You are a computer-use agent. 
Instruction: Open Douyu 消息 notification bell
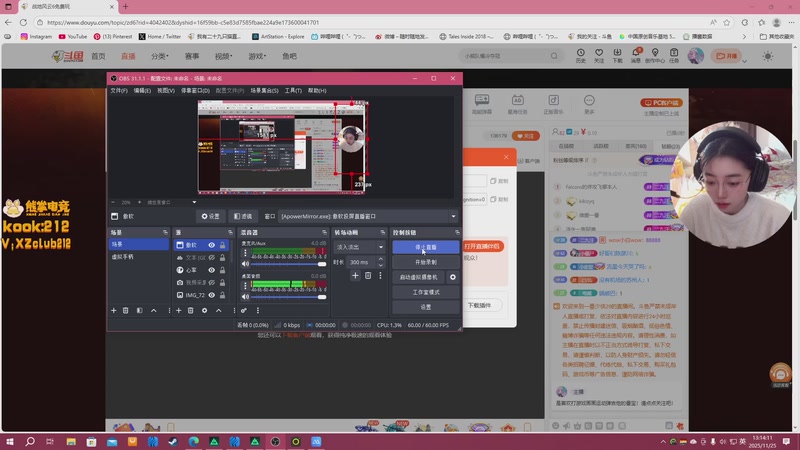point(636,55)
